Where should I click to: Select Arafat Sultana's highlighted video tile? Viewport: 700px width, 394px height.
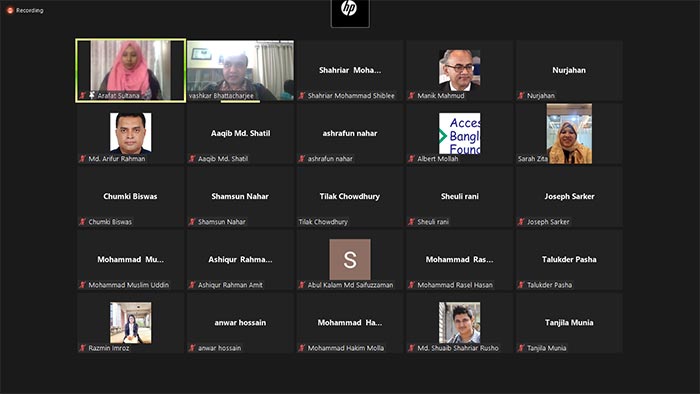pos(131,70)
